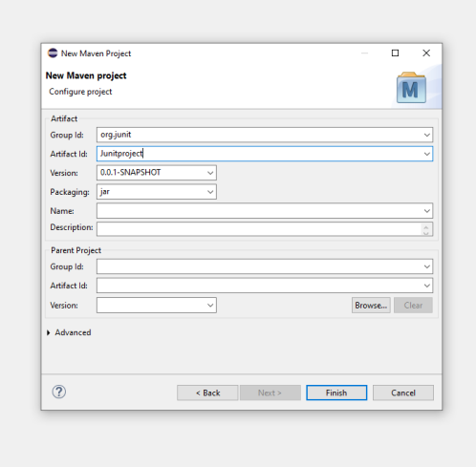476x467 pixels.
Task: Click the Description field scroll up arrow
Action: [426, 226]
